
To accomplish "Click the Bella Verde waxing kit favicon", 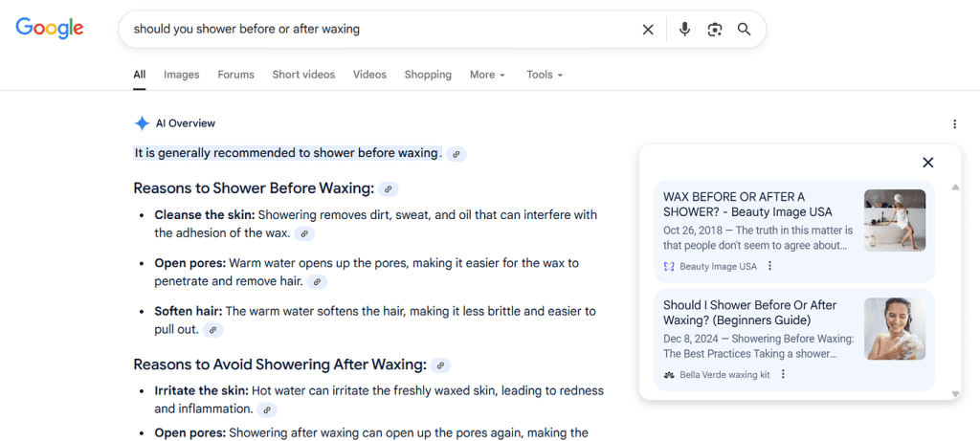I will point(669,375).
